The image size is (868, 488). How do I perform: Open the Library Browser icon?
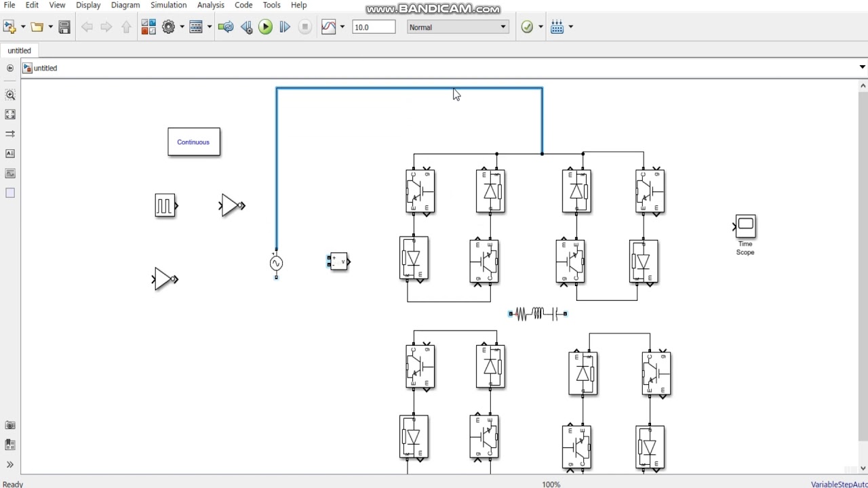click(x=149, y=27)
